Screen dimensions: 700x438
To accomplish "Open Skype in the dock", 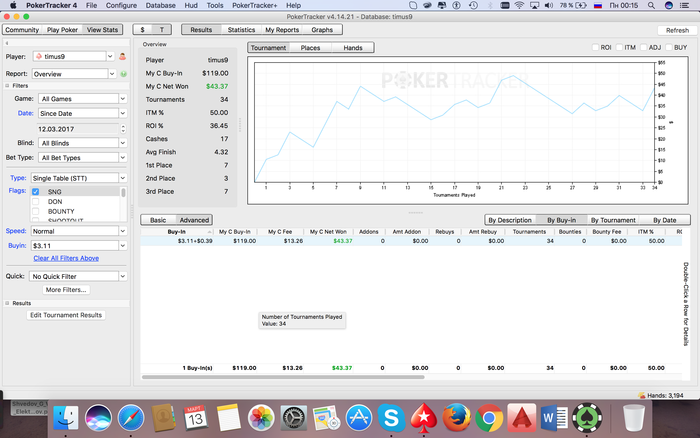I will click(x=392, y=418).
